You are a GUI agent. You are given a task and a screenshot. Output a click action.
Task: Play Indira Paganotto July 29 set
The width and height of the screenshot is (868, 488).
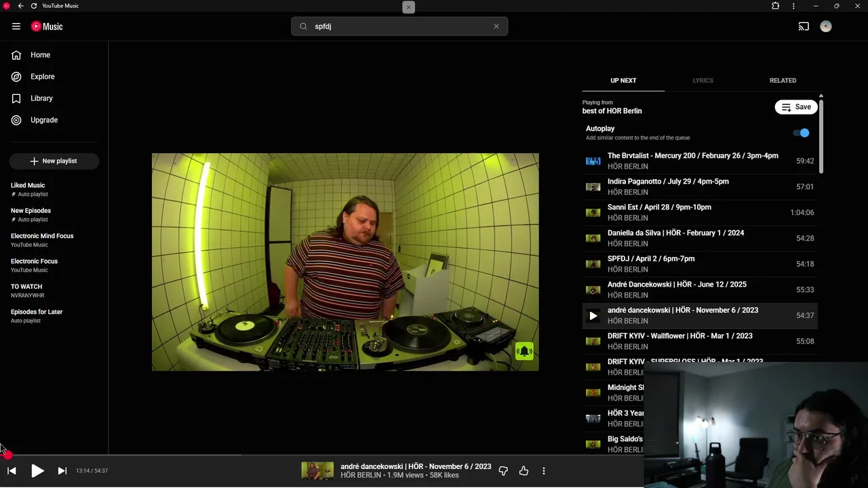pos(700,186)
